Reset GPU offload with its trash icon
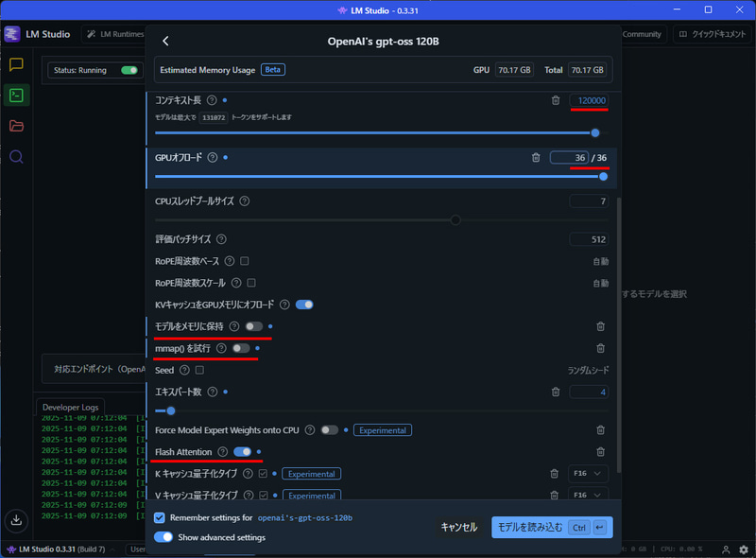 (x=536, y=157)
